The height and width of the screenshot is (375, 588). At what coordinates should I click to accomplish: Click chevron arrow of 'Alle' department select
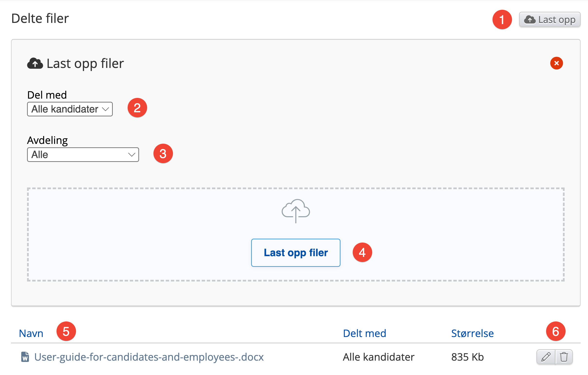pyautogui.click(x=132, y=155)
